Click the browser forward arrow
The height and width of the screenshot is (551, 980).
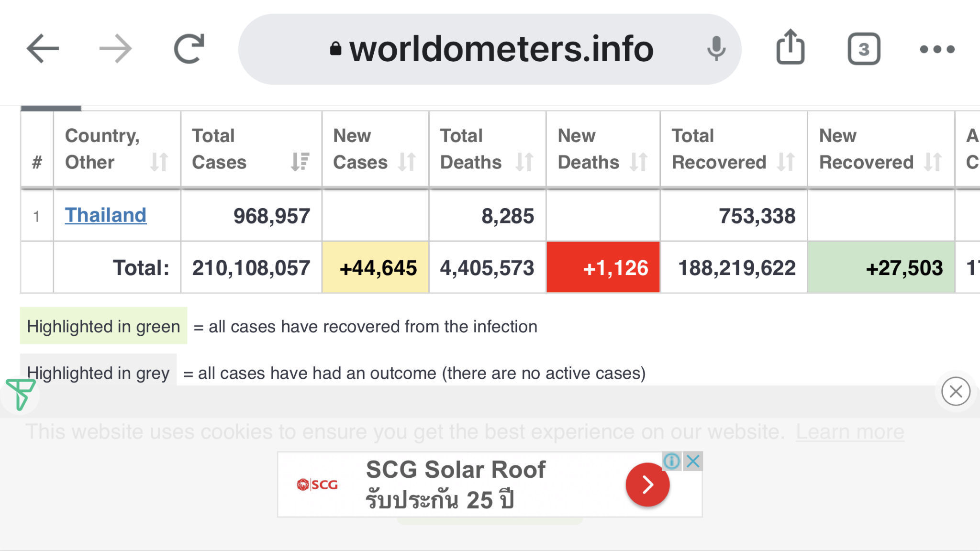coord(115,49)
